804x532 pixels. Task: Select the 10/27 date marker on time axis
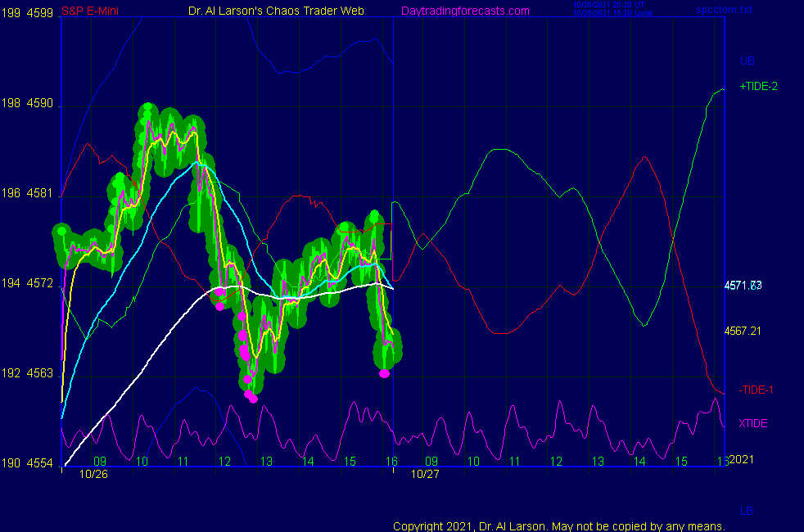click(x=424, y=474)
